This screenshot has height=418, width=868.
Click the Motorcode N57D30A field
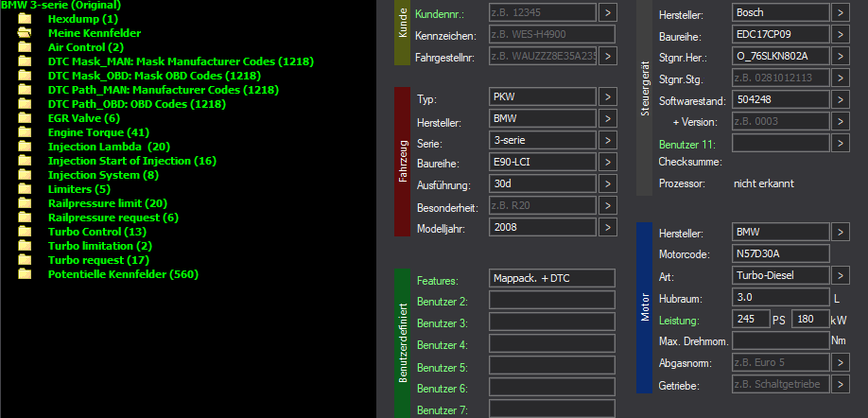point(779,253)
